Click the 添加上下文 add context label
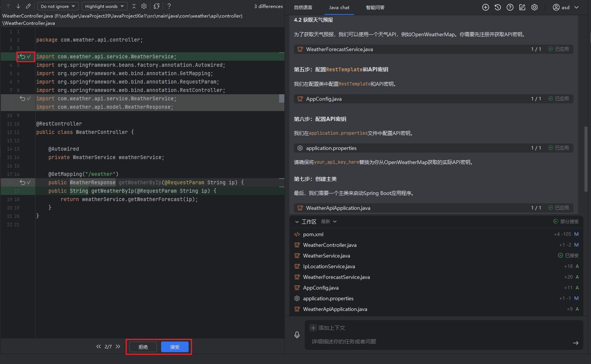This screenshot has height=364, width=591. click(332, 328)
